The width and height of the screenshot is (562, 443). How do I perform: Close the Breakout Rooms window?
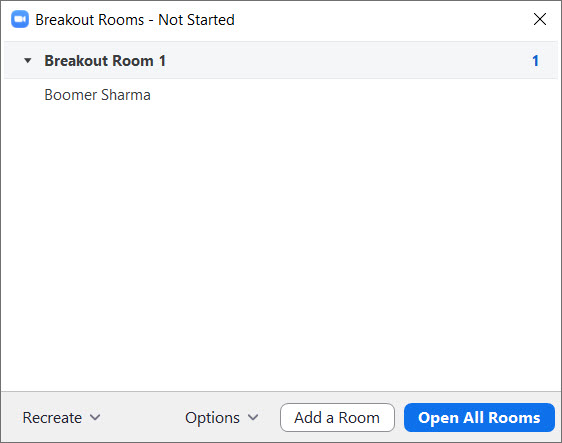coord(539,19)
